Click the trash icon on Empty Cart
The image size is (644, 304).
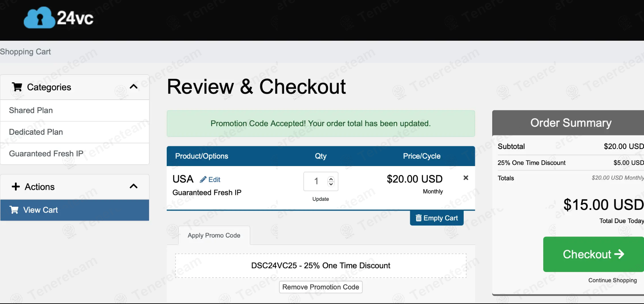pos(419,218)
